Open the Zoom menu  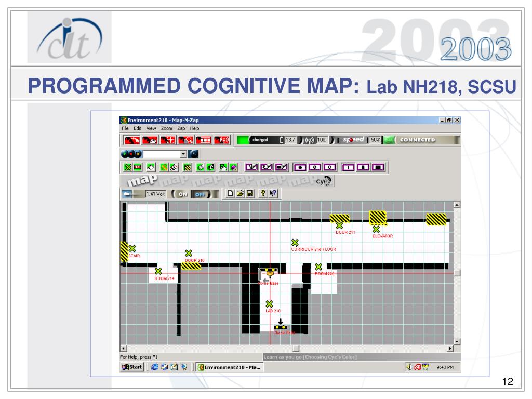167,128
